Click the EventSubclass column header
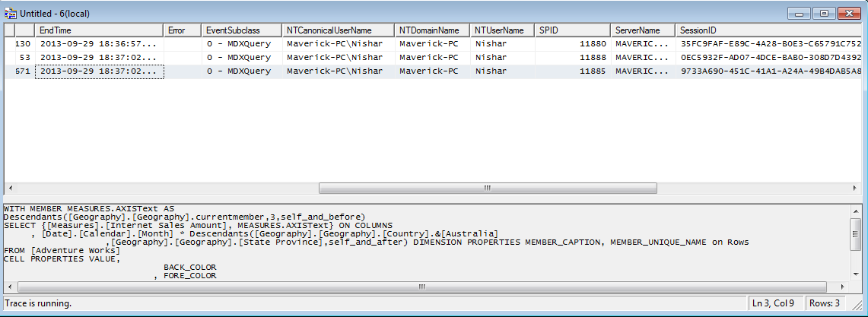This screenshot has height=317, width=868. point(241,30)
